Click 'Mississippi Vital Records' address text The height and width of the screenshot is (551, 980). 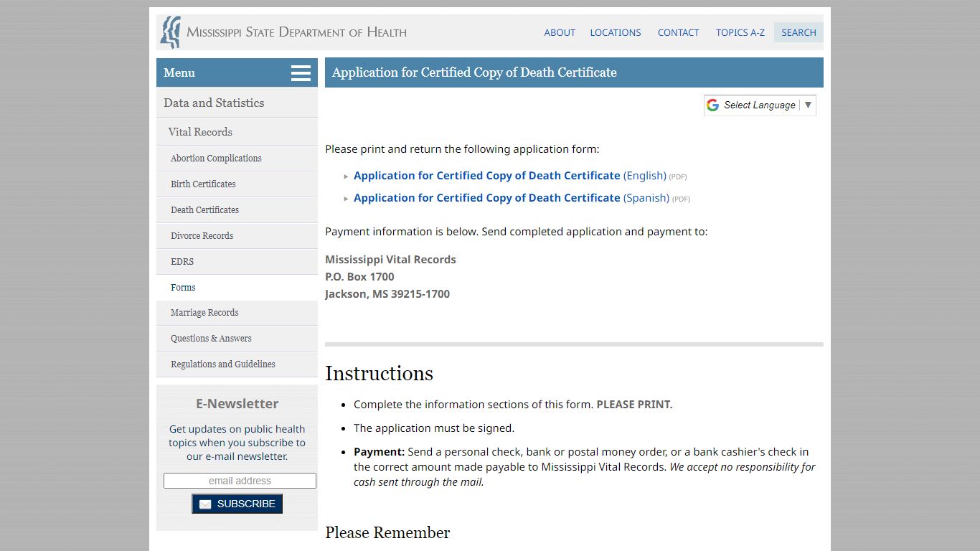tap(390, 260)
